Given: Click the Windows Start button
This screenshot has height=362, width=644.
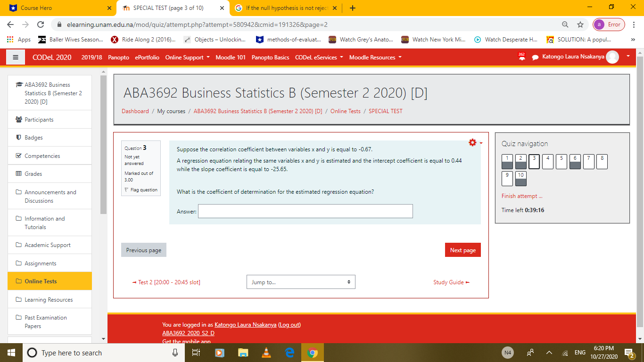Looking at the screenshot, I should 11,353.
